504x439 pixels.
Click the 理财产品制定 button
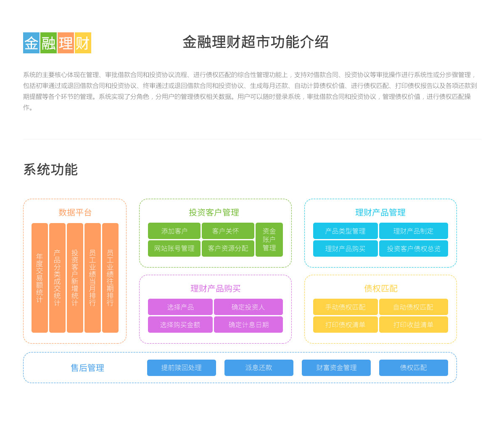coord(413,231)
